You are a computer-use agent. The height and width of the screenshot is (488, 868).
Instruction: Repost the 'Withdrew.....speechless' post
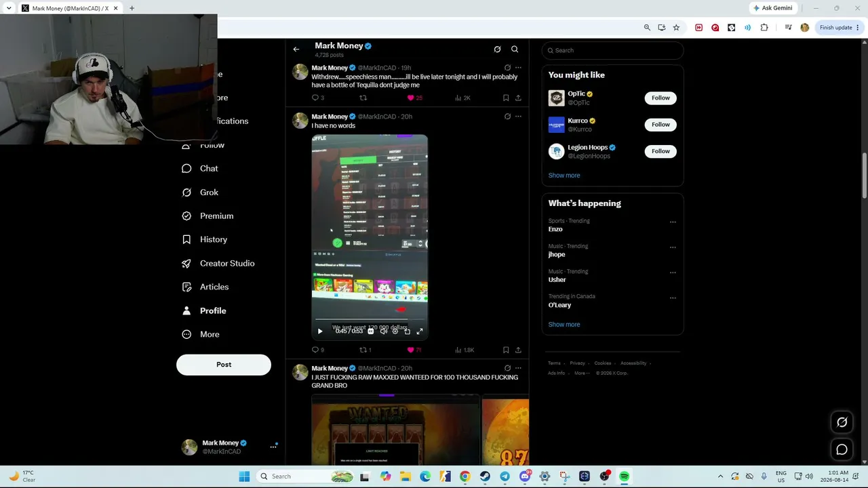[x=363, y=98]
